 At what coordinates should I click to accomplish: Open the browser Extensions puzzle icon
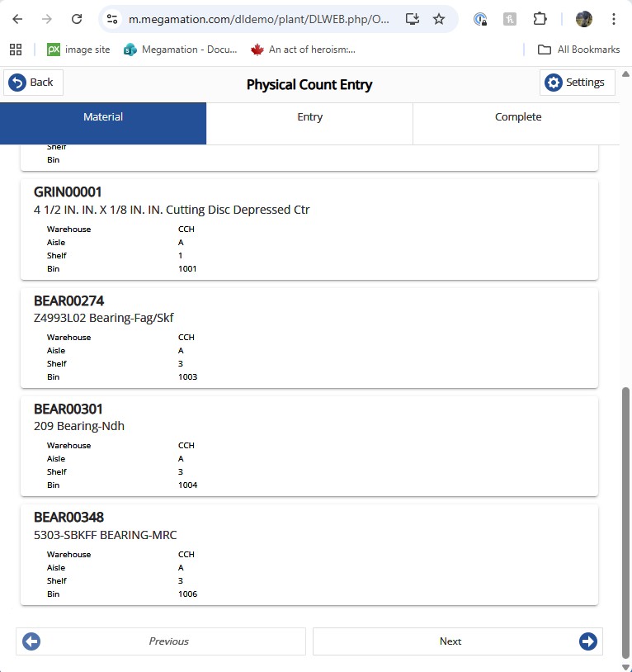pos(540,19)
